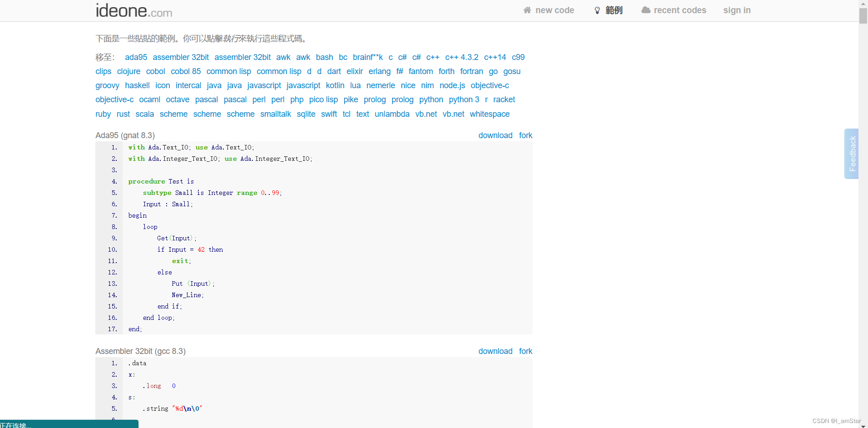Jump to the ruby sample
The image size is (868, 428).
[103, 114]
